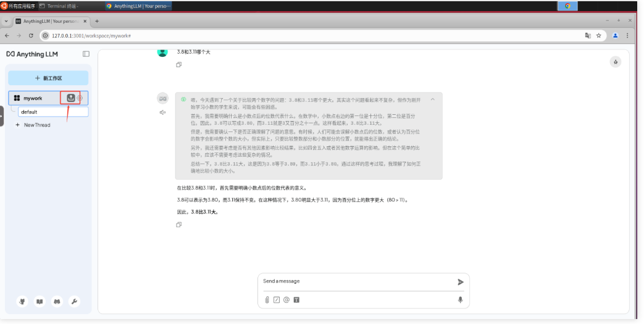The height and width of the screenshot is (324, 644).
Task: Activate microphone voice input icon
Action: (461, 300)
